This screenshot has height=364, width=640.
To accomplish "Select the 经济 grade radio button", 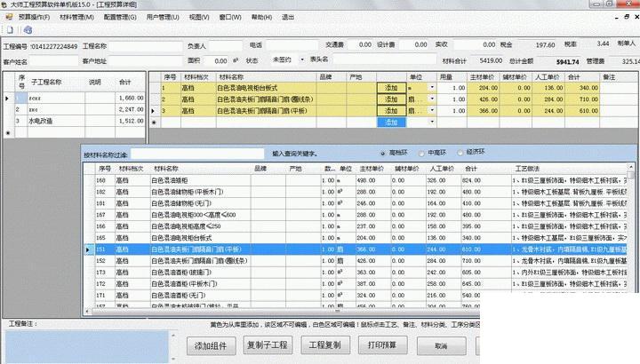I will coord(460,153).
